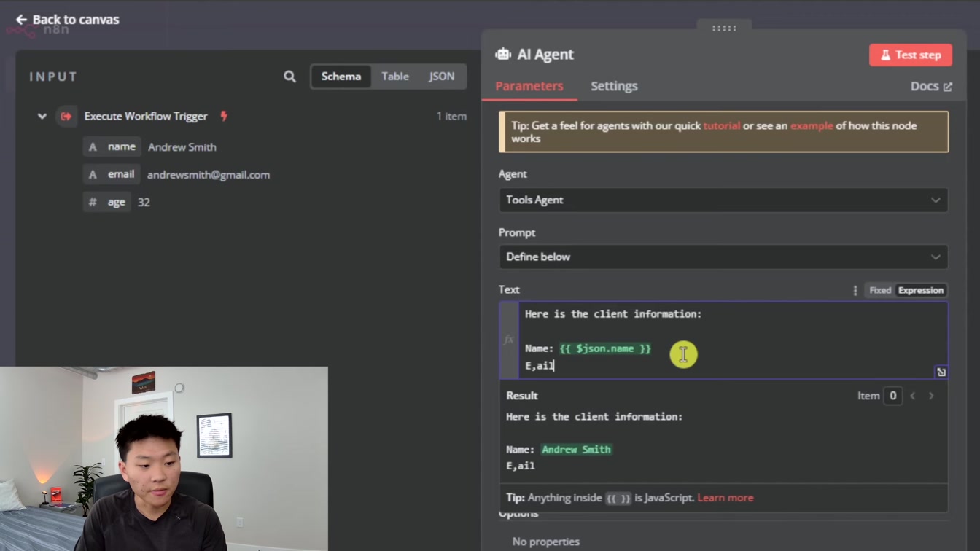Viewport: 980px width, 551px height.
Task: Open the tutorial link in the tip
Action: click(721, 125)
